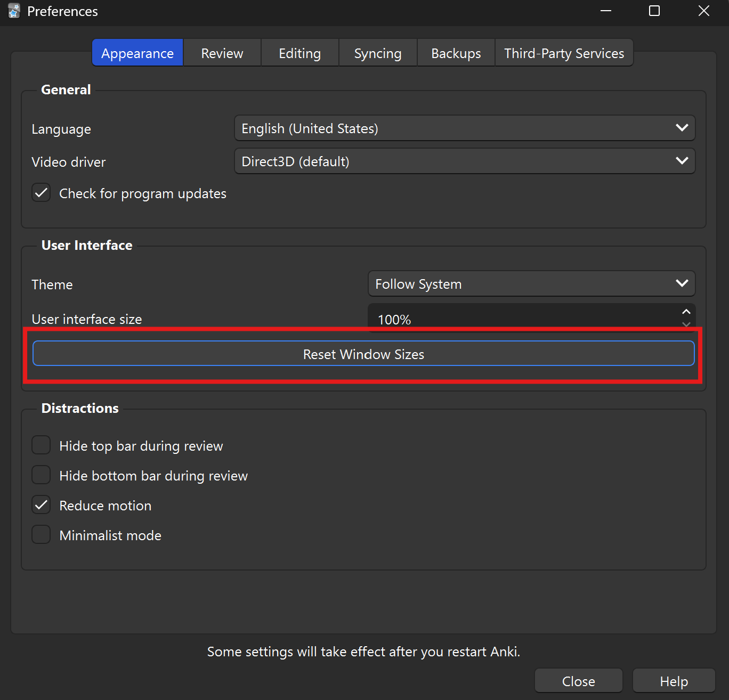
Task: Open the Editing tab
Action: pos(299,53)
